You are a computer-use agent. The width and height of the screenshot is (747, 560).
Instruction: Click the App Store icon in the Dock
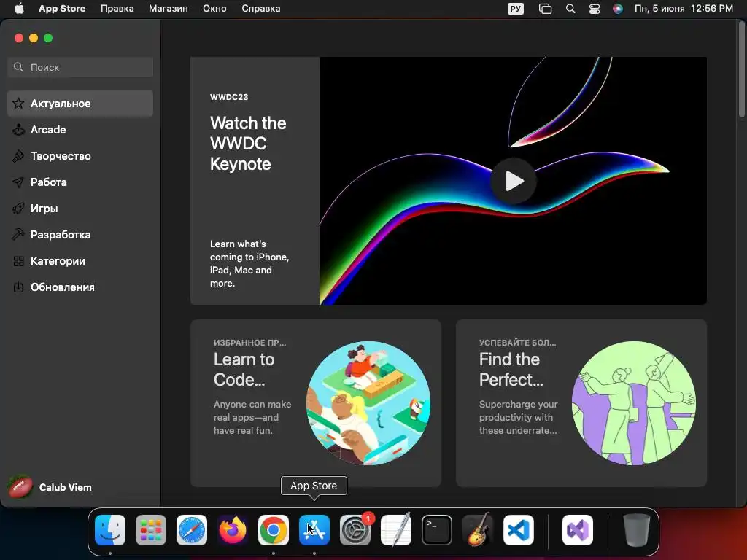coord(314,530)
